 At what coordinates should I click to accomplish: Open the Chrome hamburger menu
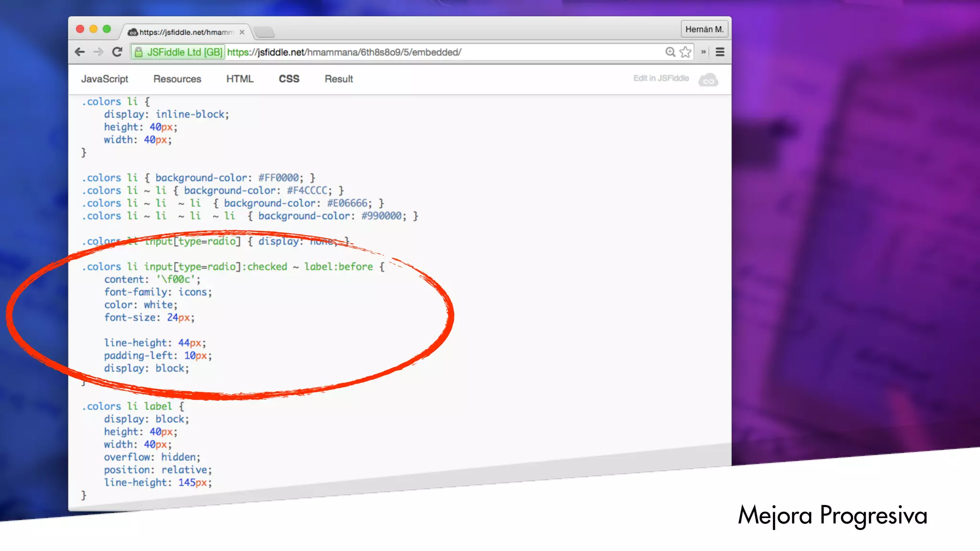[720, 52]
